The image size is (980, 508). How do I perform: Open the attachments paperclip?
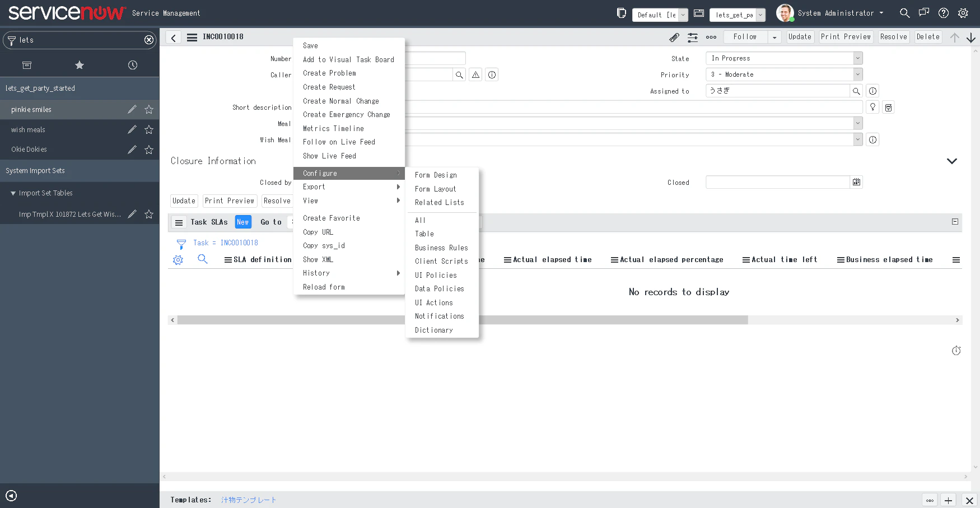coord(674,38)
